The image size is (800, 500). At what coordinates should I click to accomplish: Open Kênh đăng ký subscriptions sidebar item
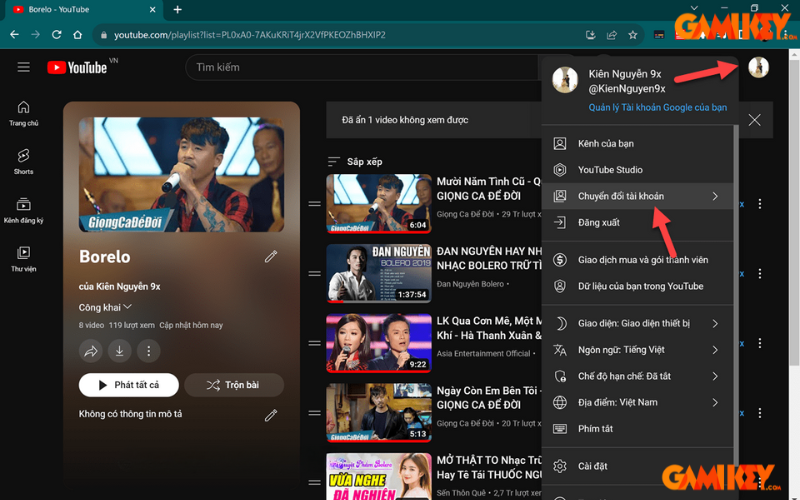click(x=23, y=210)
